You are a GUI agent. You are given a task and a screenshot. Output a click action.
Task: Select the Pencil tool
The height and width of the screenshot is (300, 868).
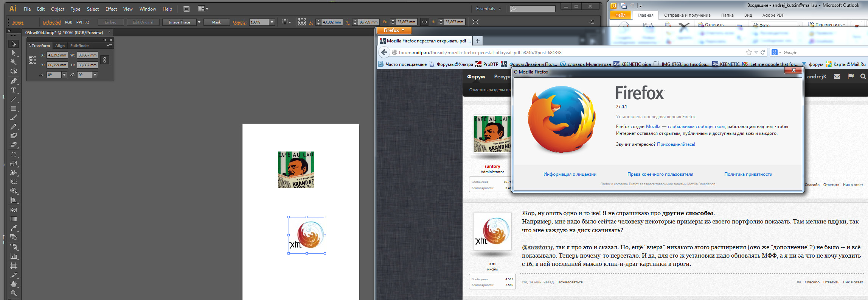point(14,127)
